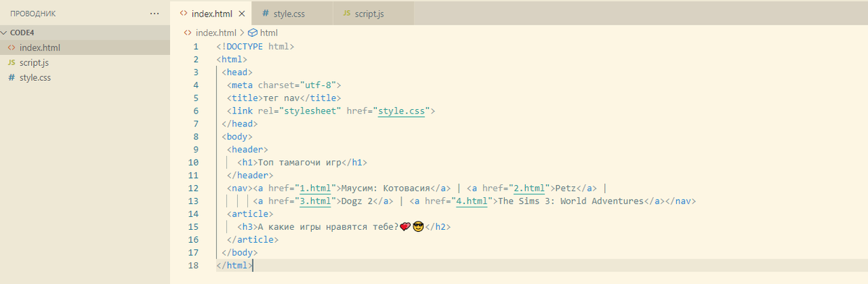
Task: Click the closing html tag on line 18
Action: 234,265
